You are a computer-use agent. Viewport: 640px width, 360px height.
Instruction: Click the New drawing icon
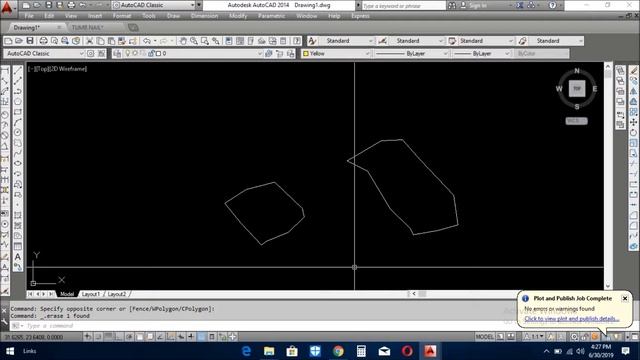tap(8, 41)
